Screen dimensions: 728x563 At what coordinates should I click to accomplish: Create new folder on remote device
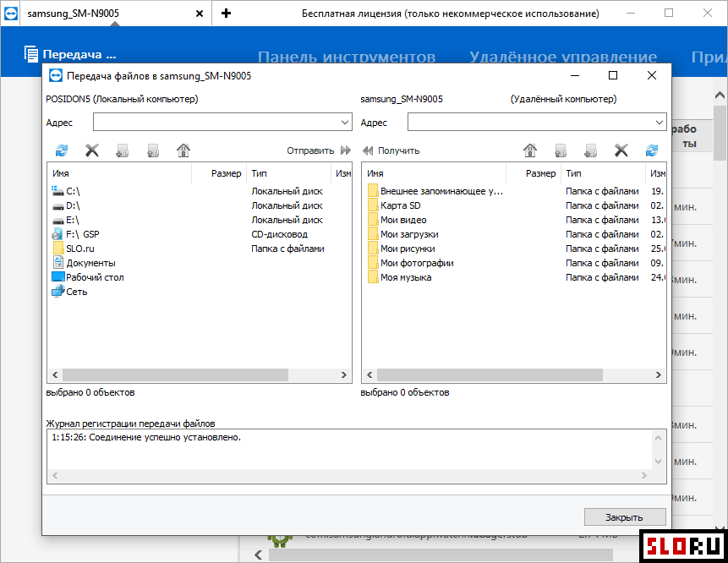click(590, 150)
